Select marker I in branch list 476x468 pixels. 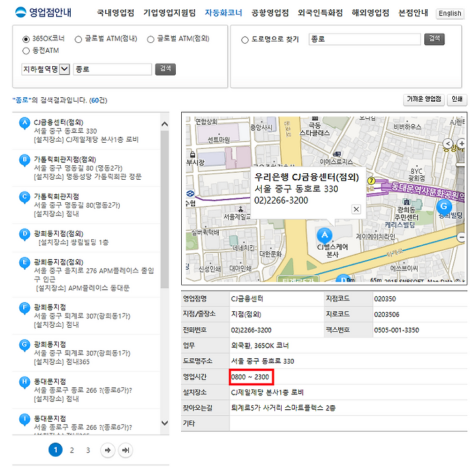point(24,420)
